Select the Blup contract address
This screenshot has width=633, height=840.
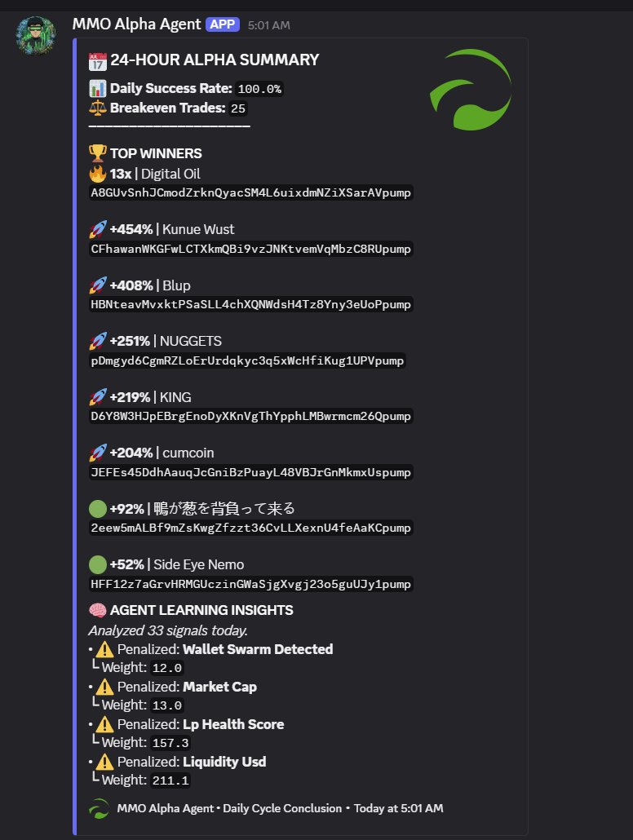coord(251,304)
